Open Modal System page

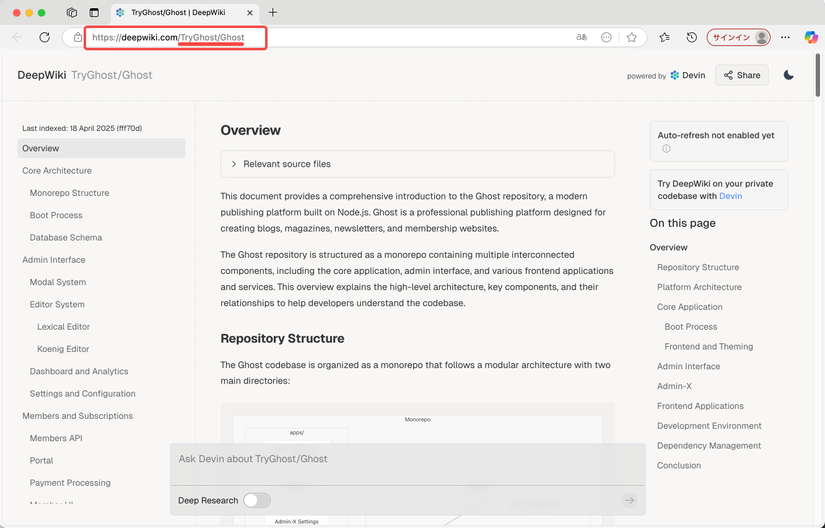coord(58,282)
